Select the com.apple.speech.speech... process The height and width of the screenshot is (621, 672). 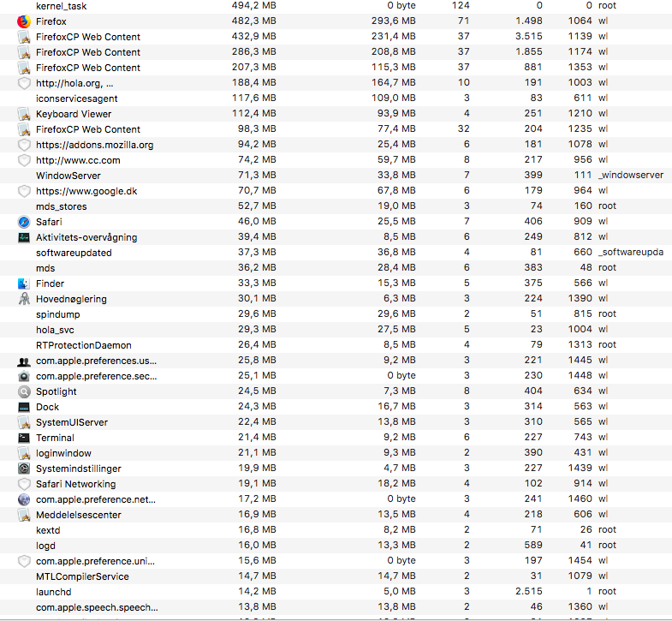[x=97, y=607]
